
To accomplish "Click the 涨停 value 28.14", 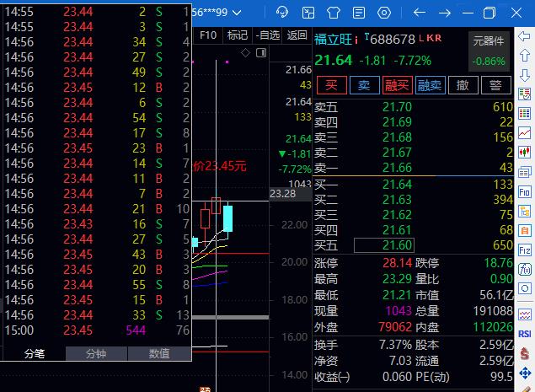I will click(397, 263).
